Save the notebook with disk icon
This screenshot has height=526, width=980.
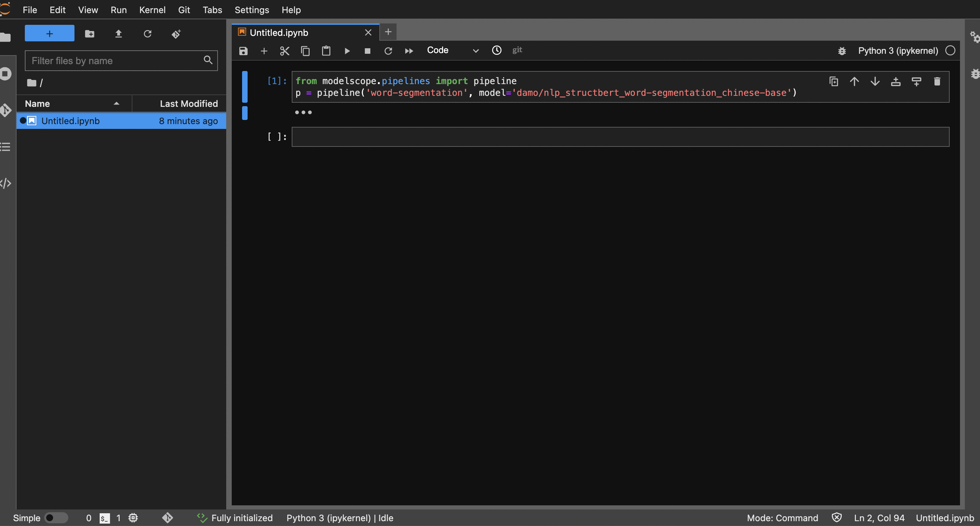[x=243, y=51]
